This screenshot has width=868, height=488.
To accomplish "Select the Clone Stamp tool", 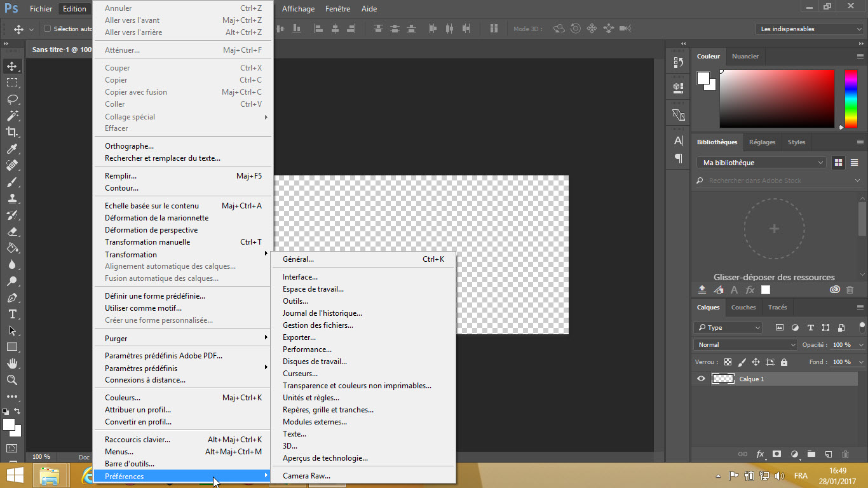I will coord(12,198).
